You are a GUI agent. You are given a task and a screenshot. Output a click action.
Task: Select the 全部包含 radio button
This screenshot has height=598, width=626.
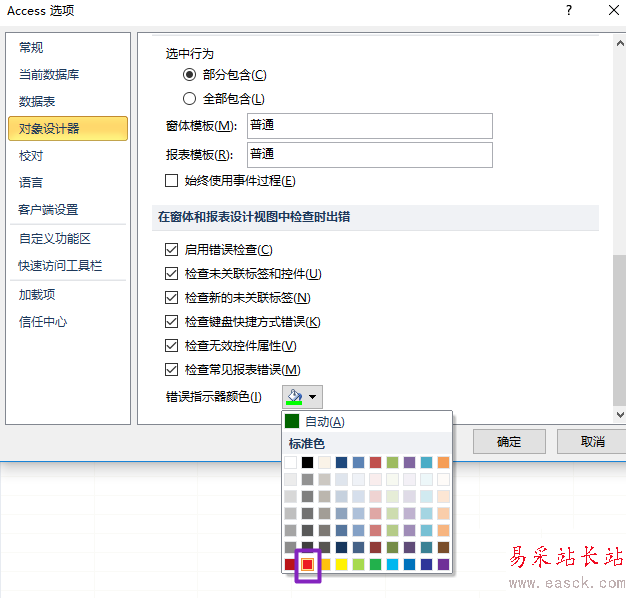pyautogui.click(x=189, y=99)
